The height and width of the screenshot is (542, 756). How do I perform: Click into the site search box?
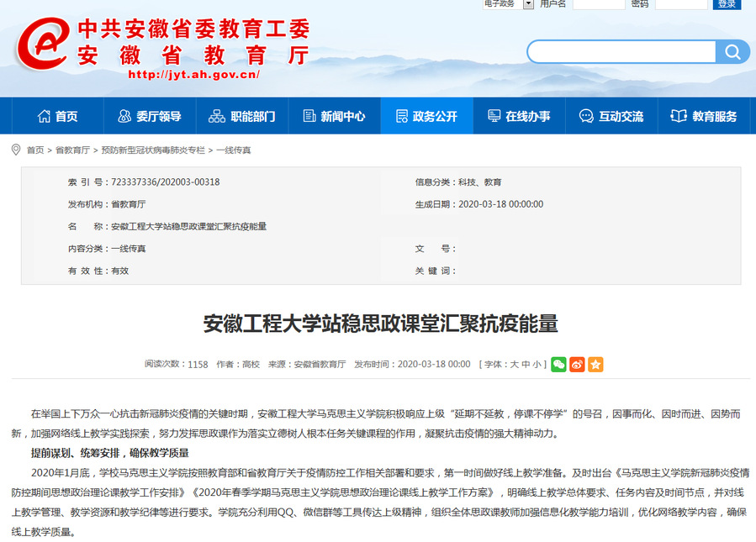[x=622, y=52]
